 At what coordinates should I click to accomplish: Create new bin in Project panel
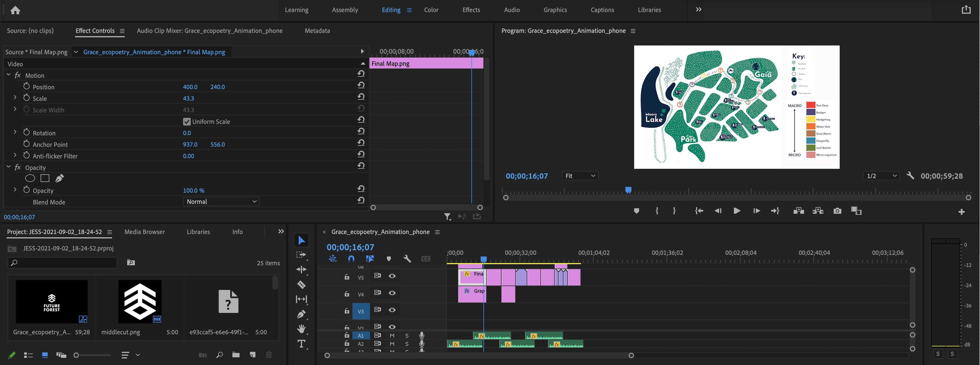[236, 355]
